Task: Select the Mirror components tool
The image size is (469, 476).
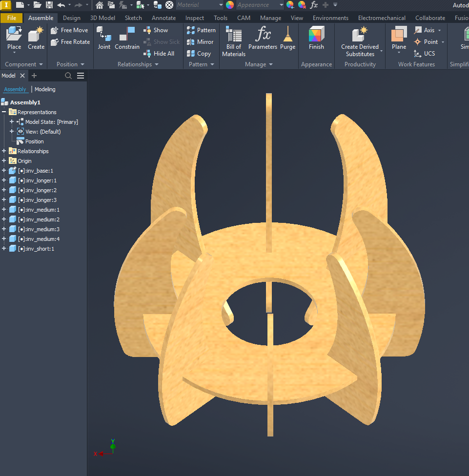Action: (200, 42)
